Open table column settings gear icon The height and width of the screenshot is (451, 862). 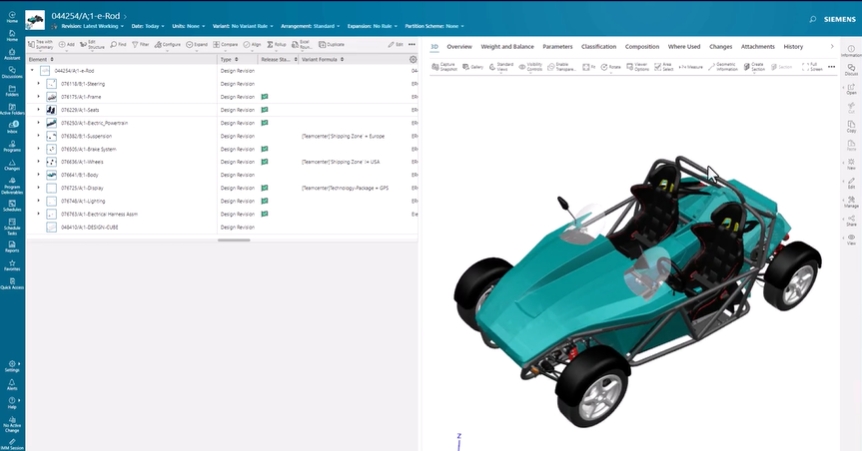click(x=413, y=60)
